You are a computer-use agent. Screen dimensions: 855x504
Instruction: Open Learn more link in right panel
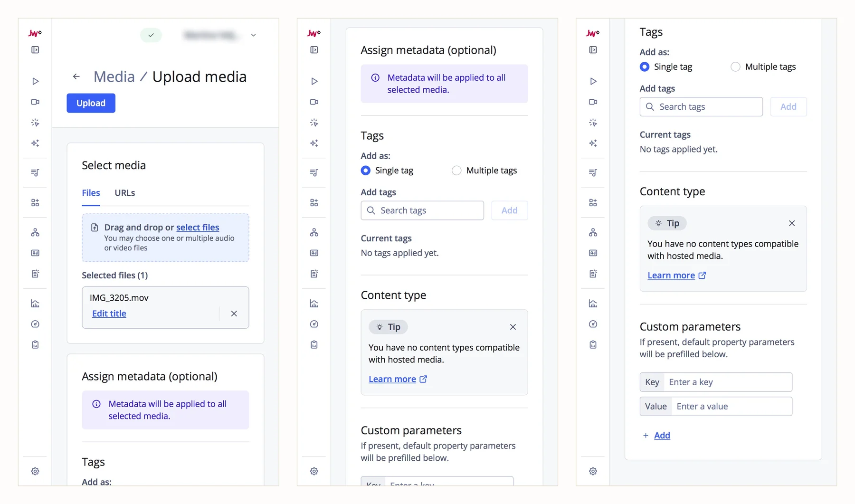(x=677, y=276)
